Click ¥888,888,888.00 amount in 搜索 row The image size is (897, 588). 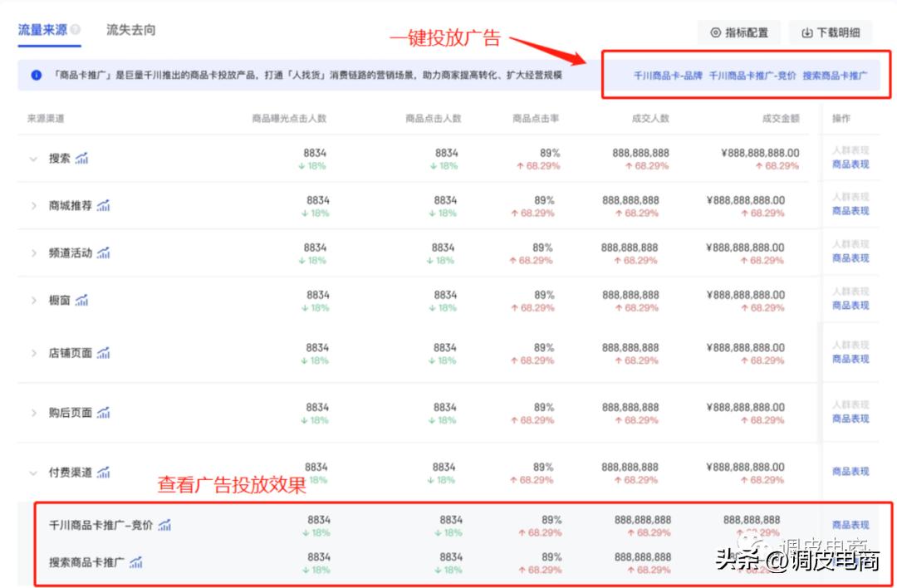click(758, 154)
